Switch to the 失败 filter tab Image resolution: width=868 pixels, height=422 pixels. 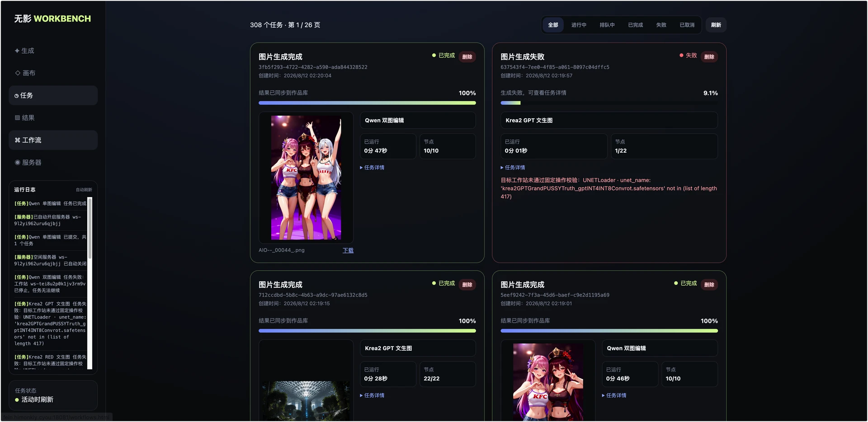click(661, 25)
